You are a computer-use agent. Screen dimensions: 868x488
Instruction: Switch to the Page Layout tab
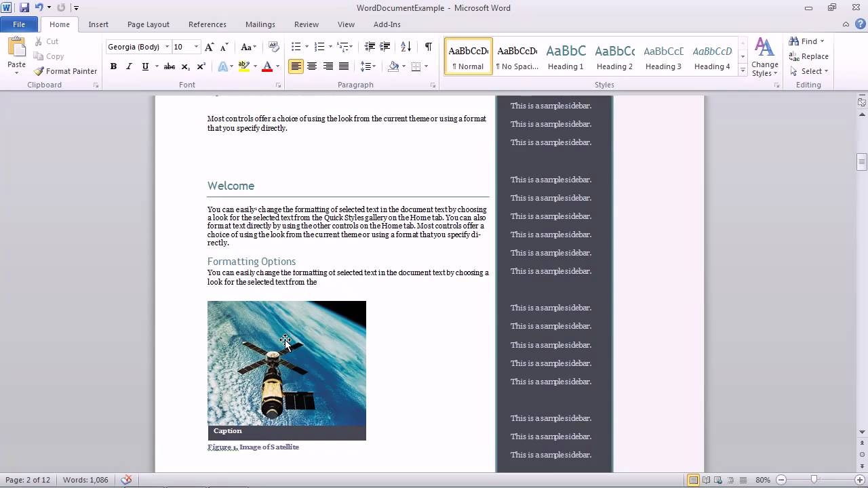coord(148,24)
